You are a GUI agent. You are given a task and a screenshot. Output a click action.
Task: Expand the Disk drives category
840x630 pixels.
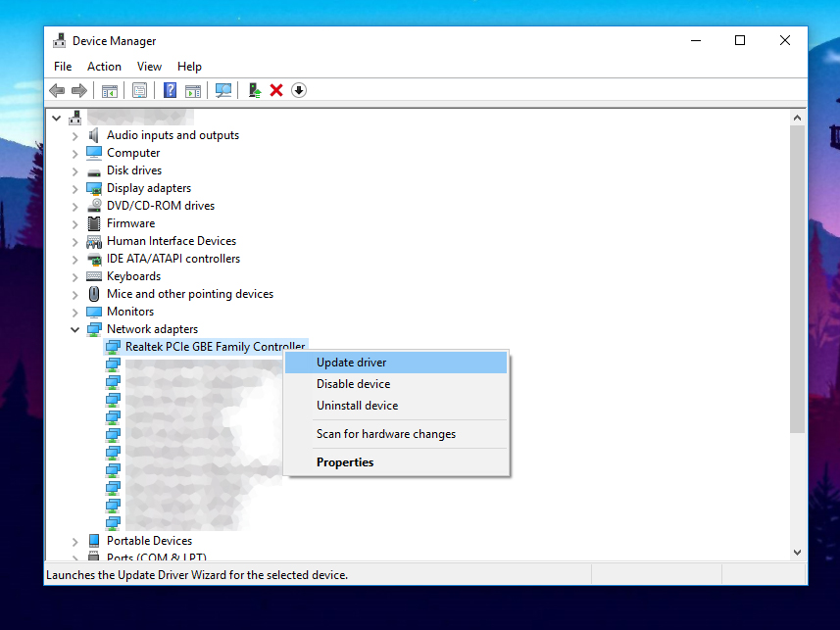pyautogui.click(x=74, y=170)
